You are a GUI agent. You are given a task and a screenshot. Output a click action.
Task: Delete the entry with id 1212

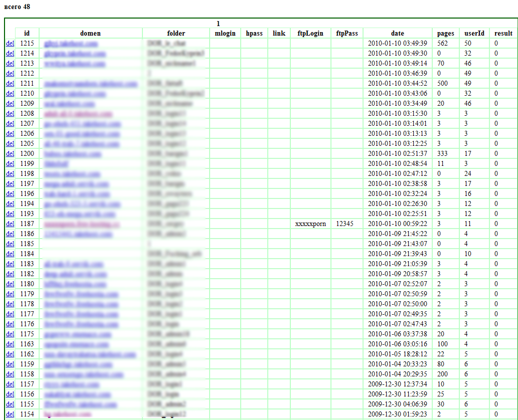[10, 74]
